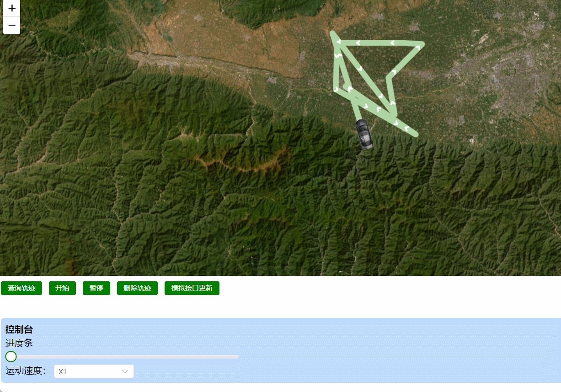Viewport: 561px width, 392px height.
Task: Zoom in the map with plus button
Action: tap(11, 8)
